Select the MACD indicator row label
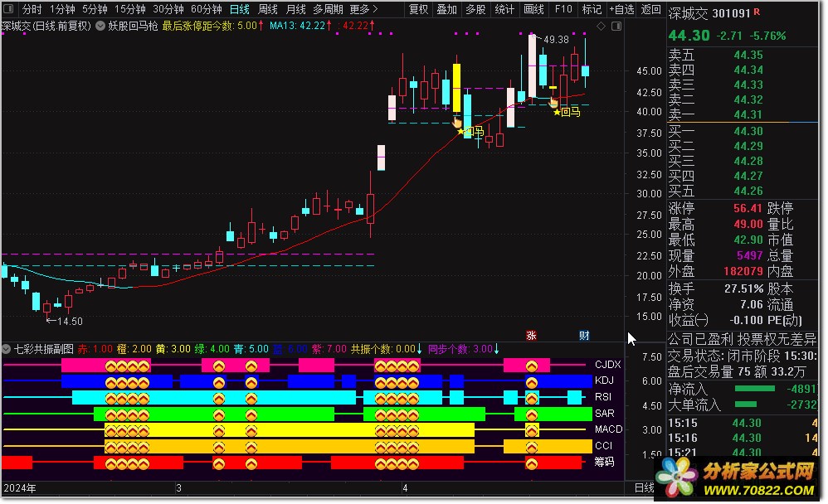The image size is (828, 504). tap(608, 429)
